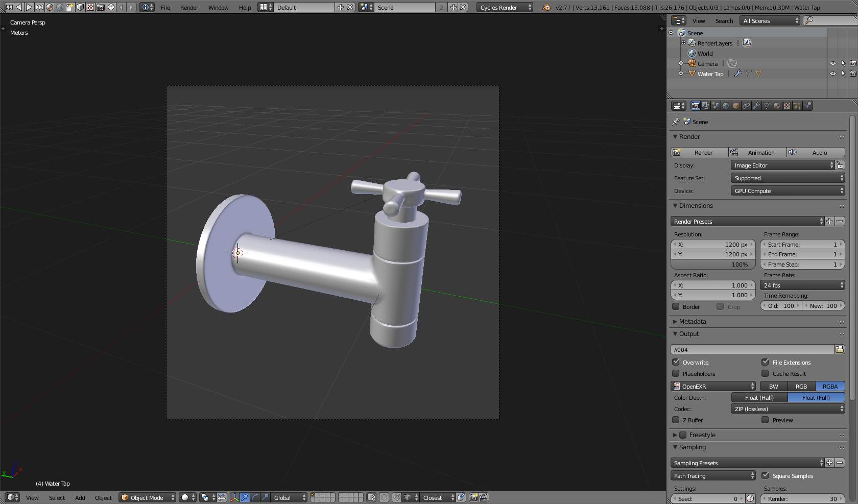Select RGBA output channels

[830, 386]
